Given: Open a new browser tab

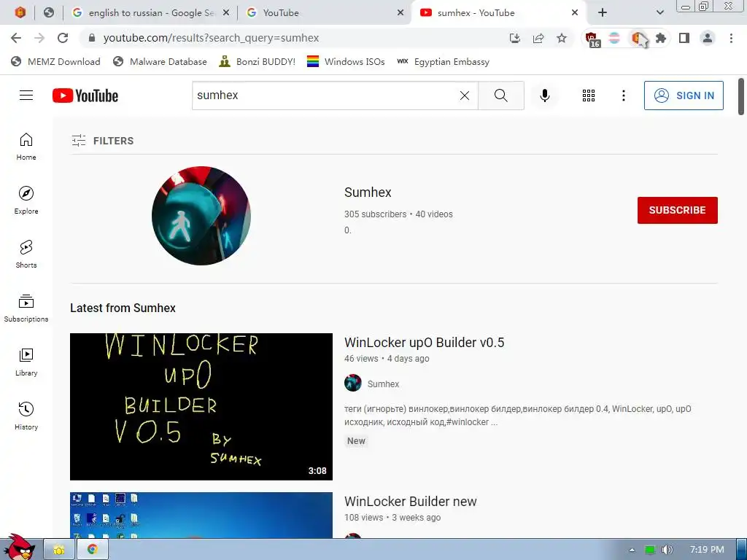Looking at the screenshot, I should 602,12.
